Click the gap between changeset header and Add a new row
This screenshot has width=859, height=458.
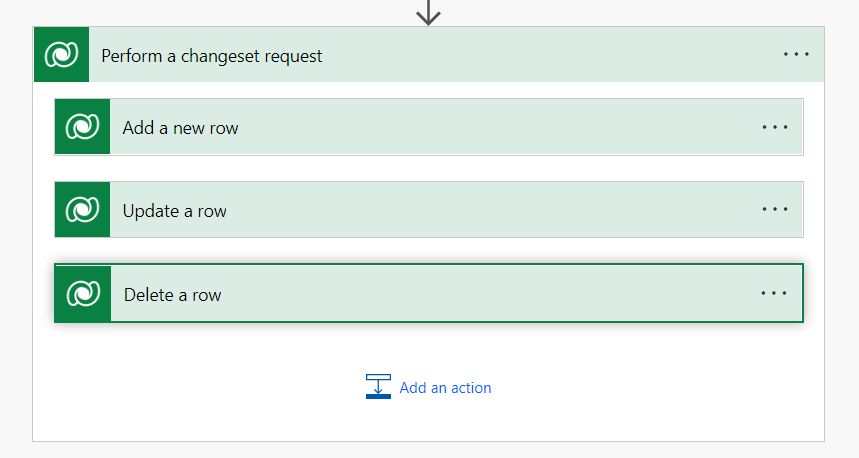coord(428,90)
